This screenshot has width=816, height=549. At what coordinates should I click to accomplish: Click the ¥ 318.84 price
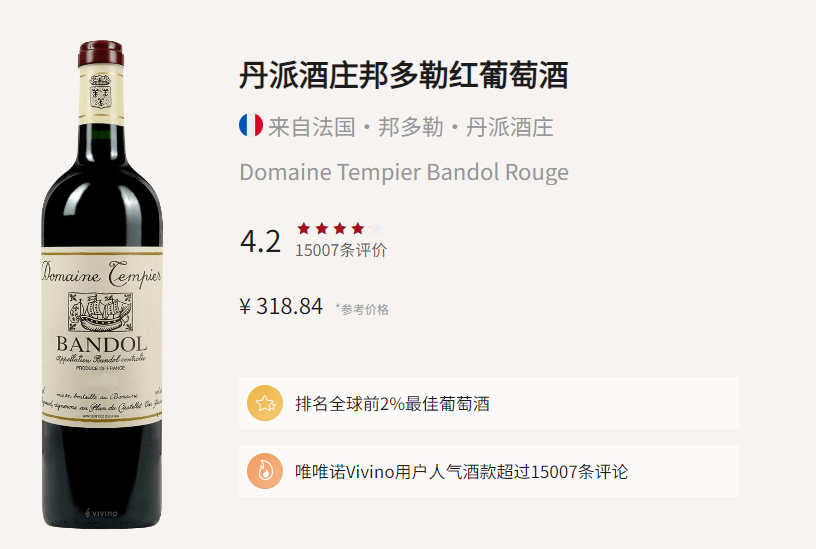pyautogui.click(x=281, y=306)
